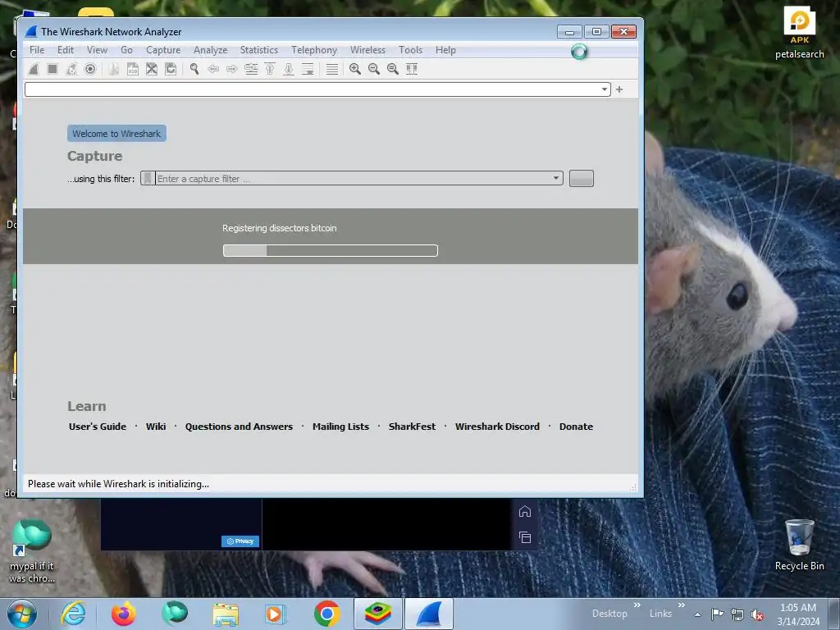The image size is (840, 630).
Task: Go forward in packet history
Action: pyautogui.click(x=232, y=69)
